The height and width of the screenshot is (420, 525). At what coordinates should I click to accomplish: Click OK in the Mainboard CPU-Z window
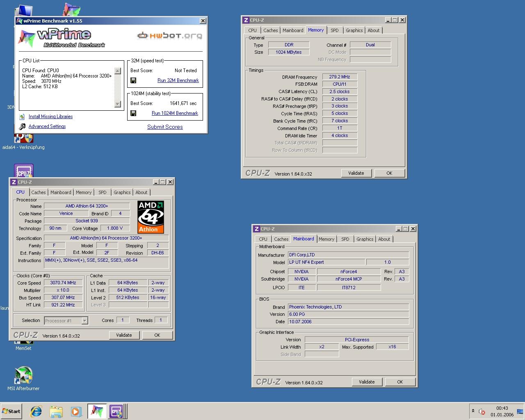(400, 382)
